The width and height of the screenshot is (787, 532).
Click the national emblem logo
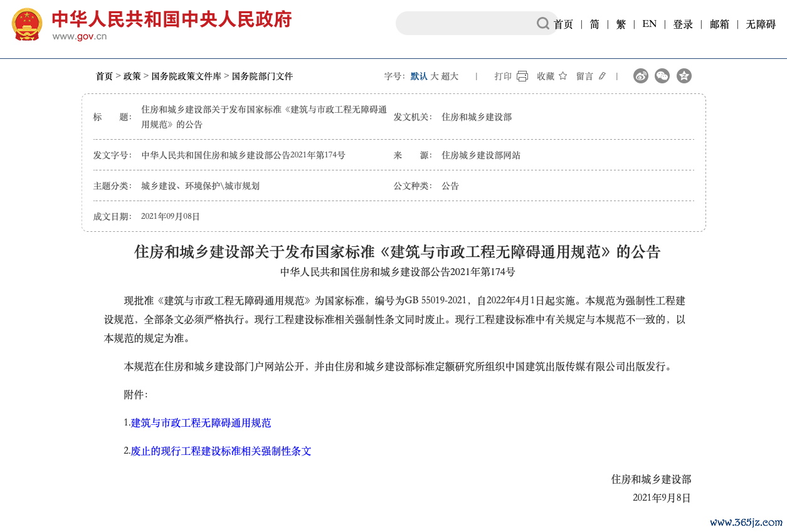[x=27, y=24]
